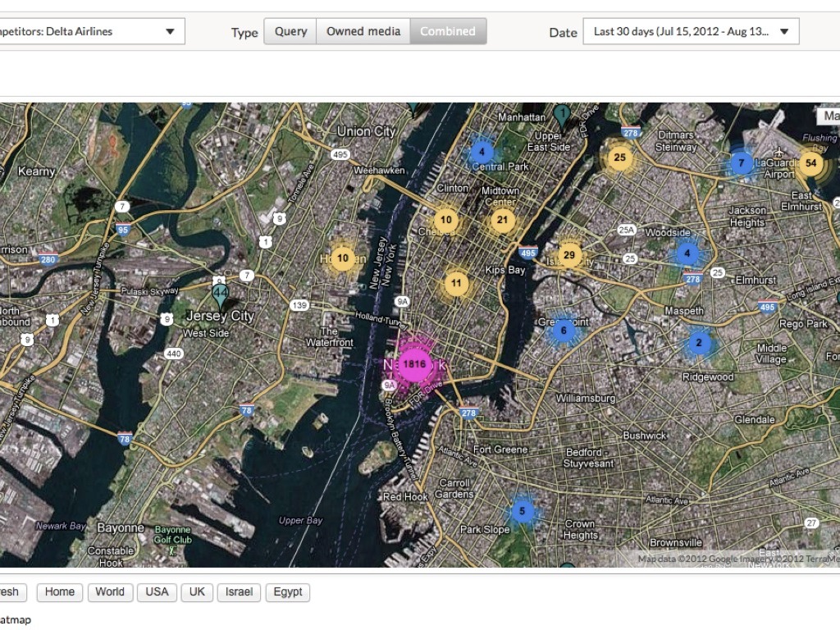Switch type to Query
The width and height of the screenshot is (840, 630).
[290, 32]
